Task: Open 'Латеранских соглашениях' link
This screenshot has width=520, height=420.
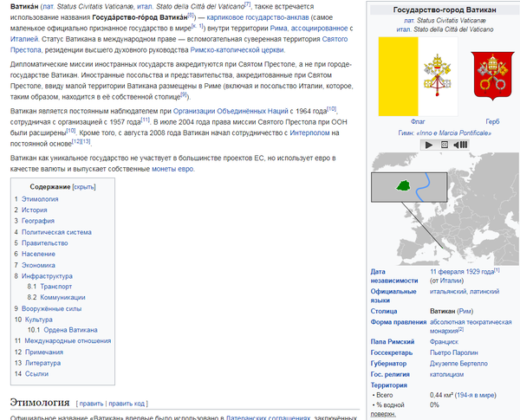Action: point(268,417)
